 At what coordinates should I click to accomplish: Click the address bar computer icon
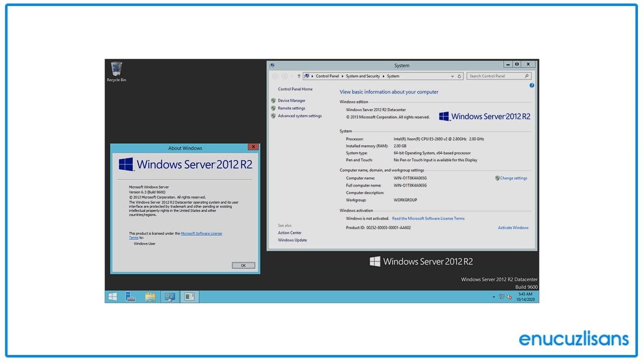[x=307, y=76]
